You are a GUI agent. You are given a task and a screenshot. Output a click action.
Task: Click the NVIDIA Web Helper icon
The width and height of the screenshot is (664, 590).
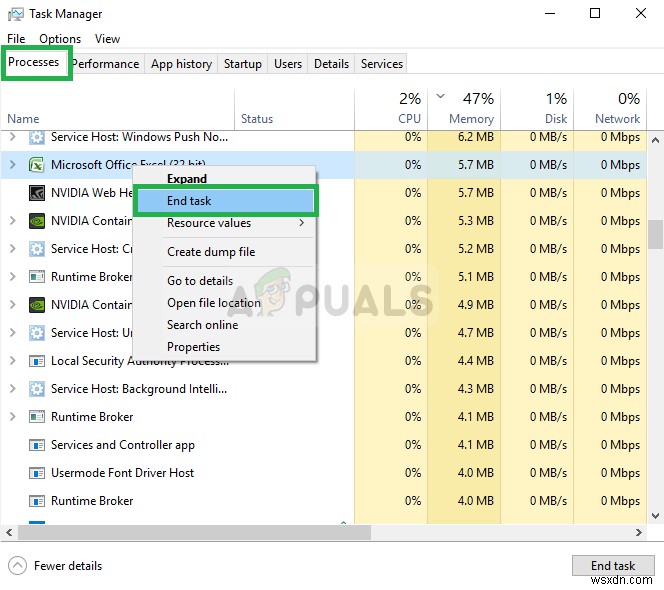(37, 193)
